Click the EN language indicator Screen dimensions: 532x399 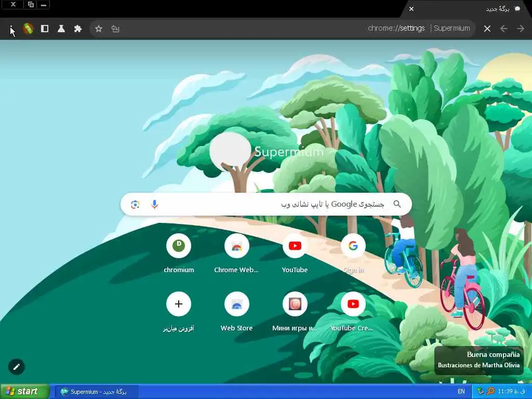[461, 392]
